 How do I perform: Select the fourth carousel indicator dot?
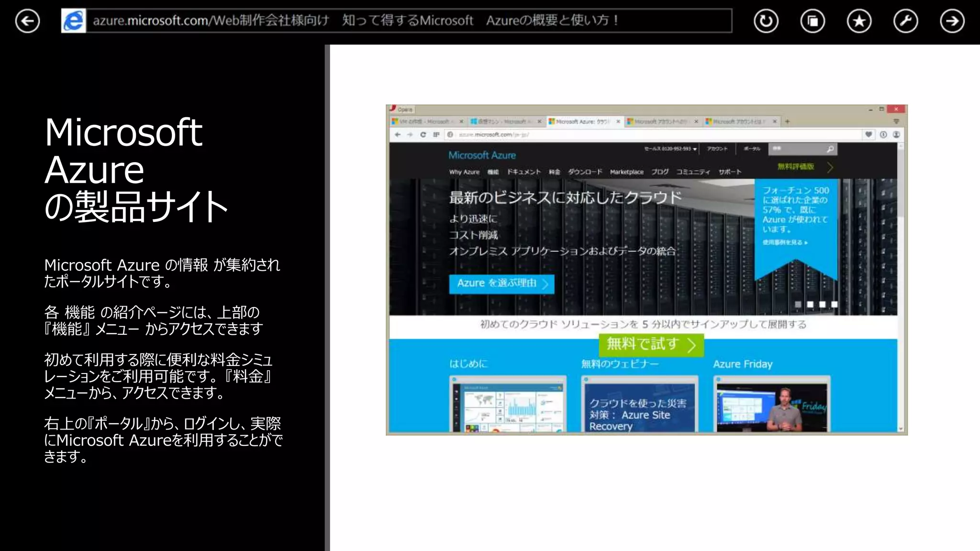pyautogui.click(x=835, y=304)
